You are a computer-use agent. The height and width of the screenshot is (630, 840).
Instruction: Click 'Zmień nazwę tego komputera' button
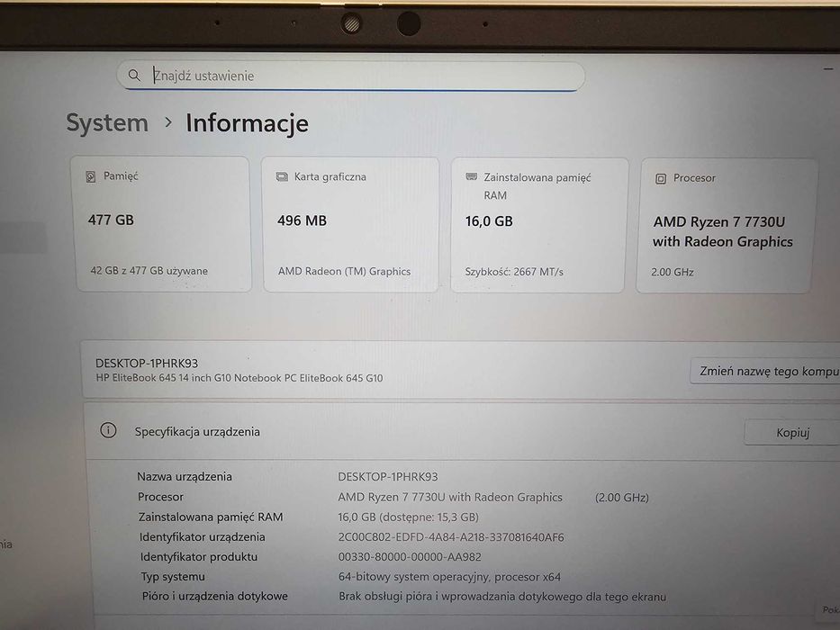(766, 371)
